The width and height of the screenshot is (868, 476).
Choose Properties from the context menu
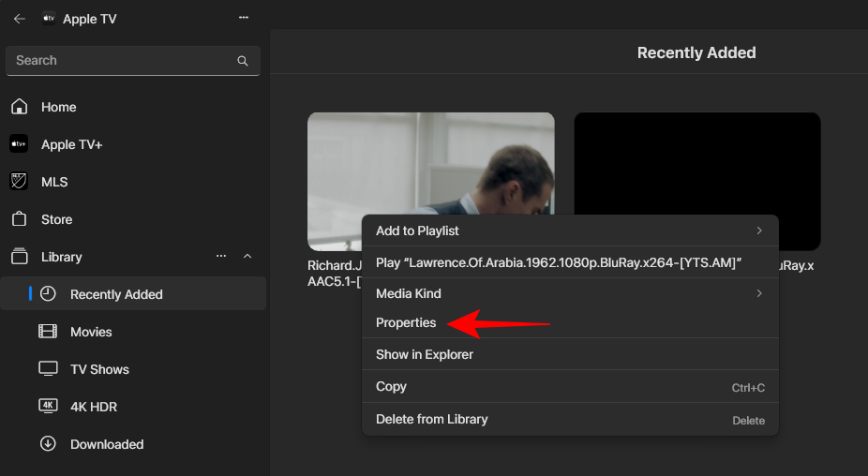(x=406, y=322)
